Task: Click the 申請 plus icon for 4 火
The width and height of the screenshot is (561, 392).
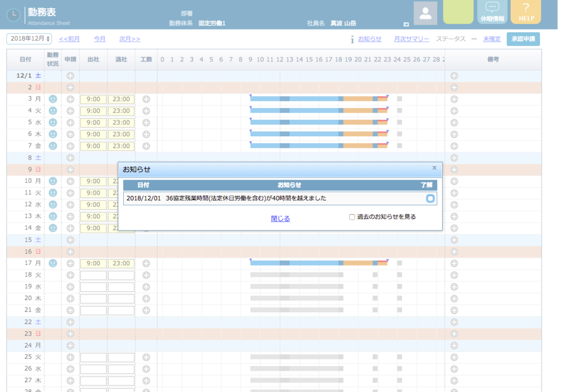Action: (x=71, y=111)
